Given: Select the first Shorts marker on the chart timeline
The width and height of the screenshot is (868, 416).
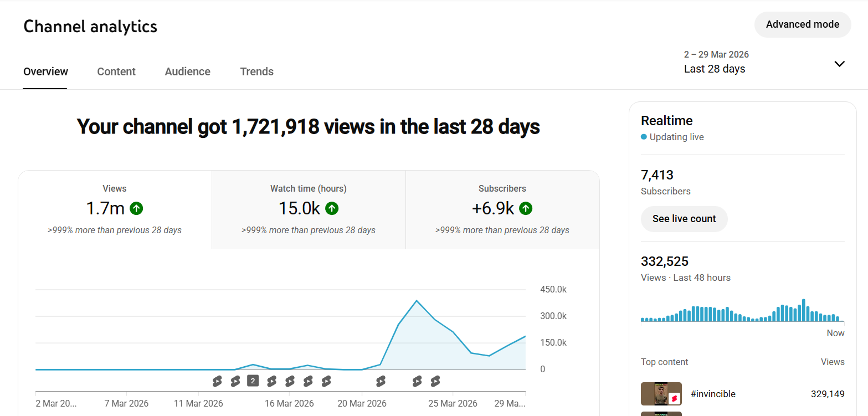Looking at the screenshot, I should pyautogui.click(x=217, y=381).
